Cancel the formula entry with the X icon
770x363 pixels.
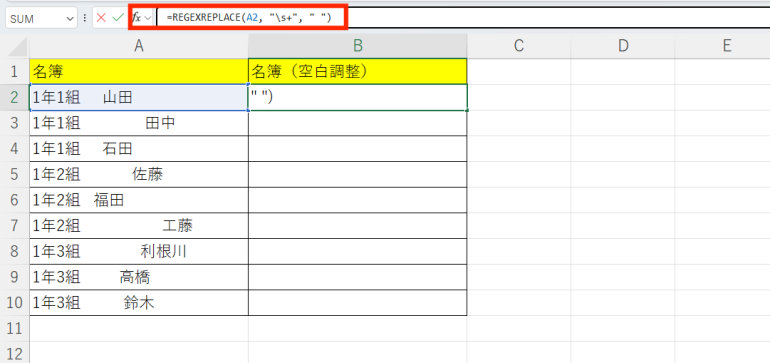click(101, 18)
